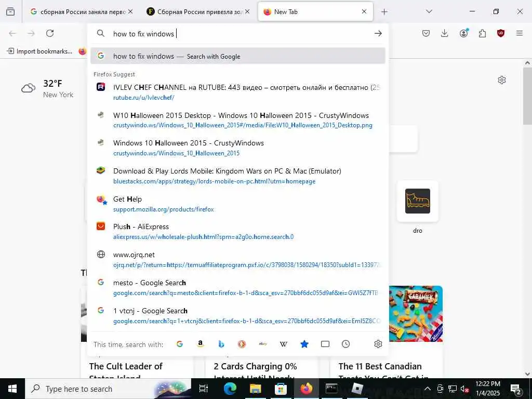Screen dimensions: 532x399
Task: Close the 'сборная России заняла' tab
Action: coord(130,11)
